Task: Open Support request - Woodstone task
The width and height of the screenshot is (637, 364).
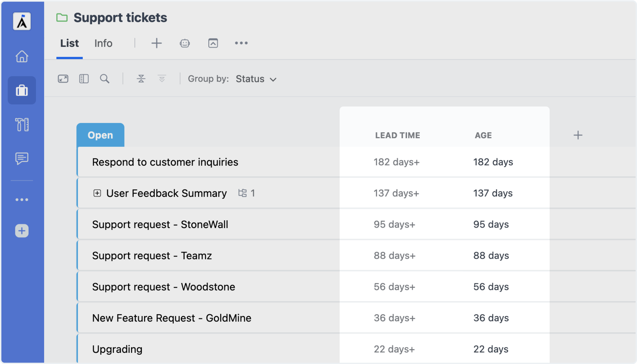Action: point(164,287)
